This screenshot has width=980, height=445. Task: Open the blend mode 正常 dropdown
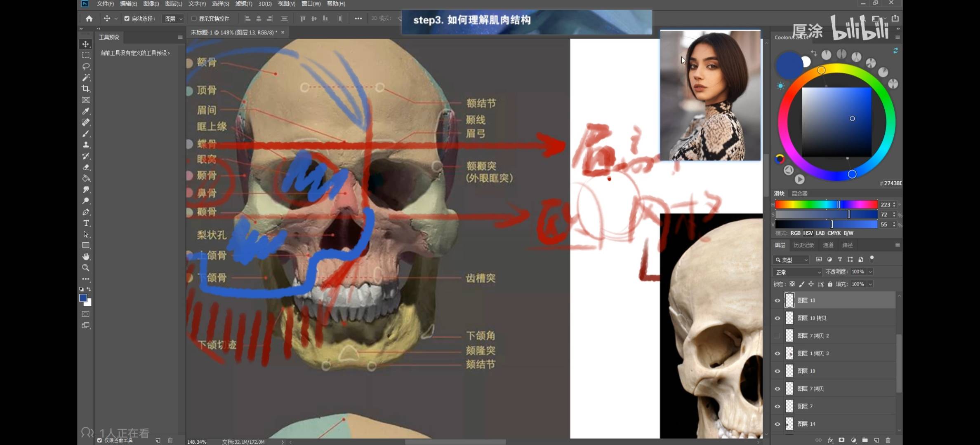pos(797,272)
